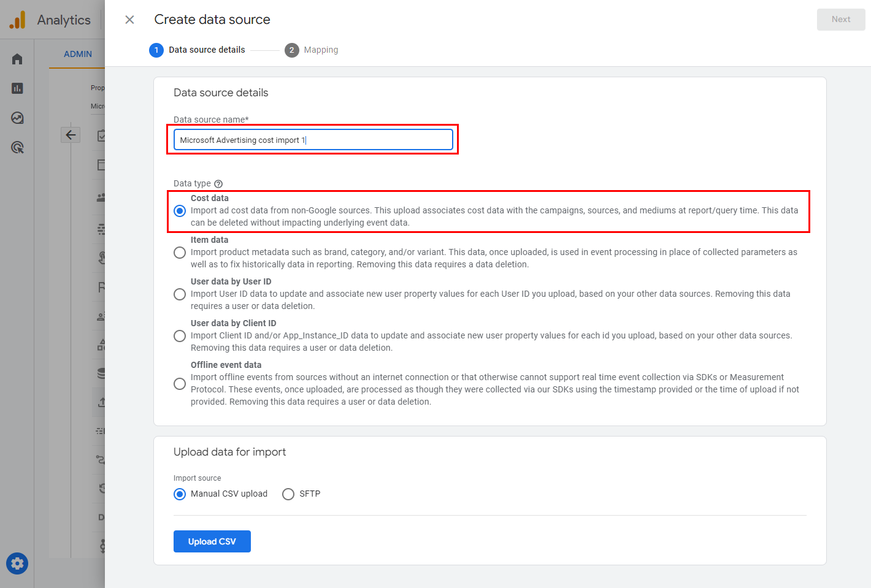The width and height of the screenshot is (871, 588).
Task: Click the Data type help icon
Action: [x=218, y=184]
